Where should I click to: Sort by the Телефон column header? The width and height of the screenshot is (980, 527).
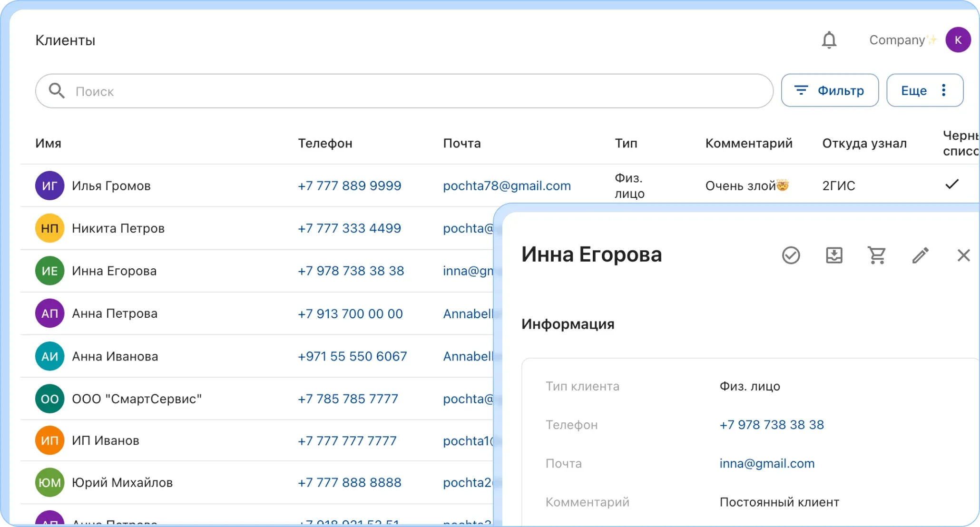[x=325, y=143]
